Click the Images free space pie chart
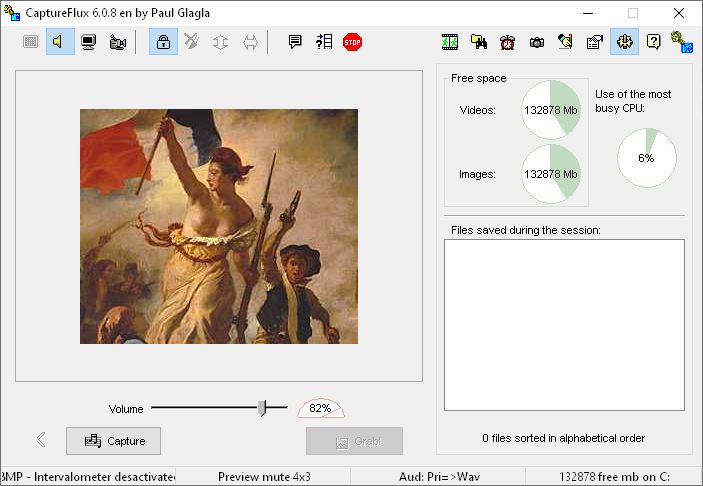703x486 pixels. tap(551, 174)
